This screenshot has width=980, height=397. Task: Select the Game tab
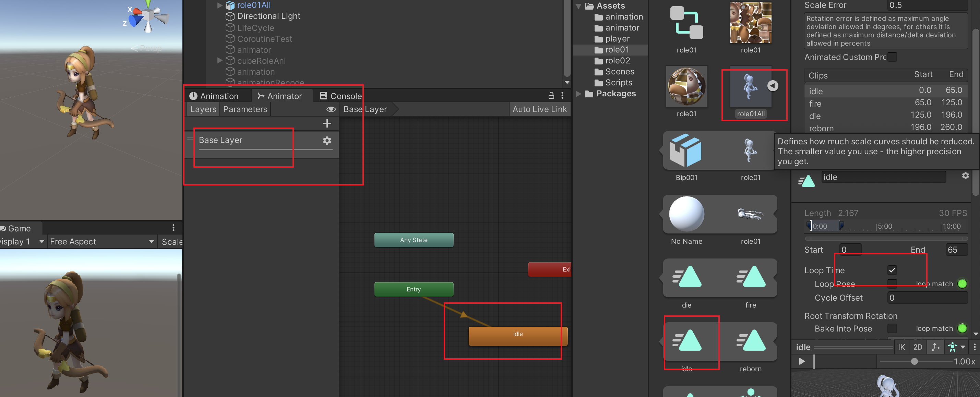19,228
